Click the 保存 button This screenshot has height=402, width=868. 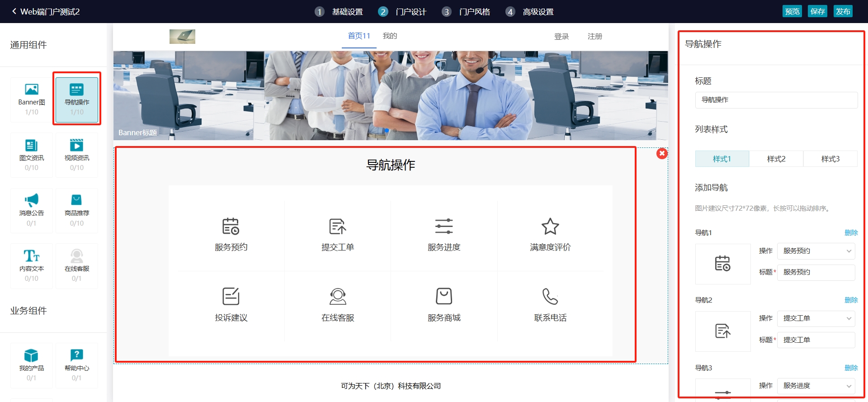(817, 11)
